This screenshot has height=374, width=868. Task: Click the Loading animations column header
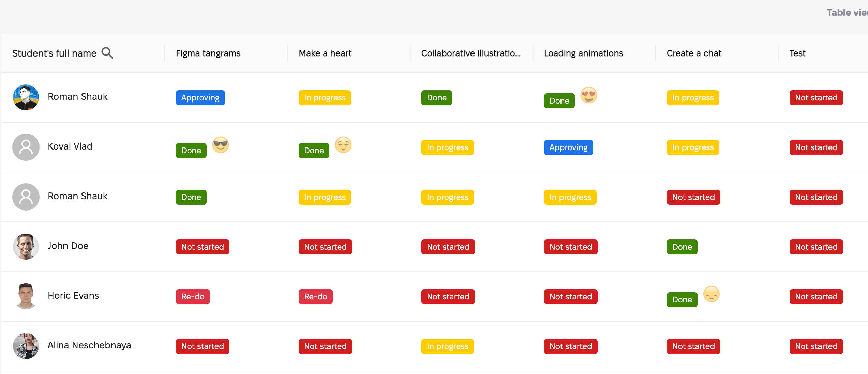tap(583, 53)
